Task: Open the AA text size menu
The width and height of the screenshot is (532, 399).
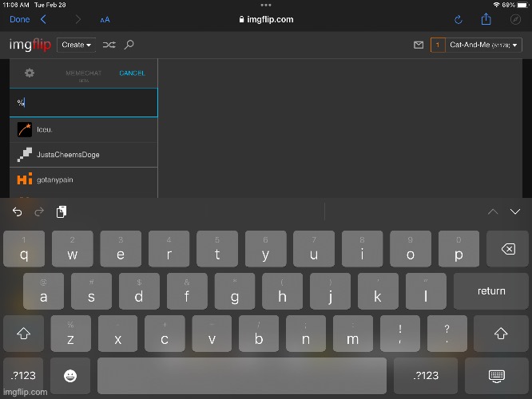Action: click(105, 20)
